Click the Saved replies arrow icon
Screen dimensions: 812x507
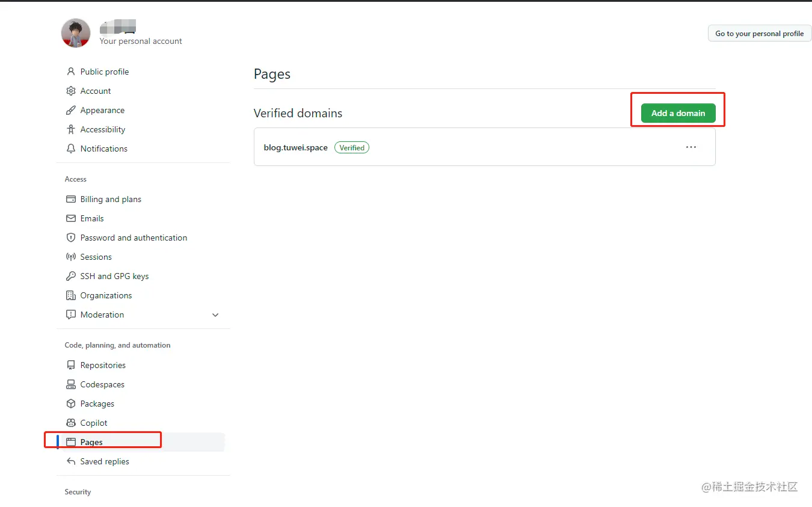click(71, 461)
